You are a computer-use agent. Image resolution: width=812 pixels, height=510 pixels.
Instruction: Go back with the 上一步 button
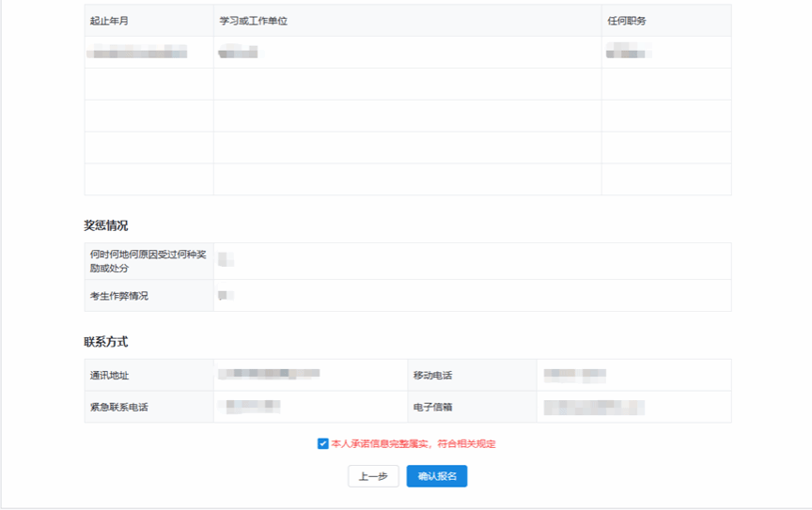point(373,476)
